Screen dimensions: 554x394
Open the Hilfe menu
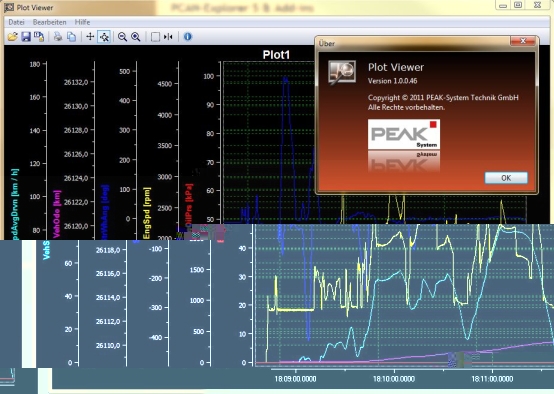tap(82, 22)
